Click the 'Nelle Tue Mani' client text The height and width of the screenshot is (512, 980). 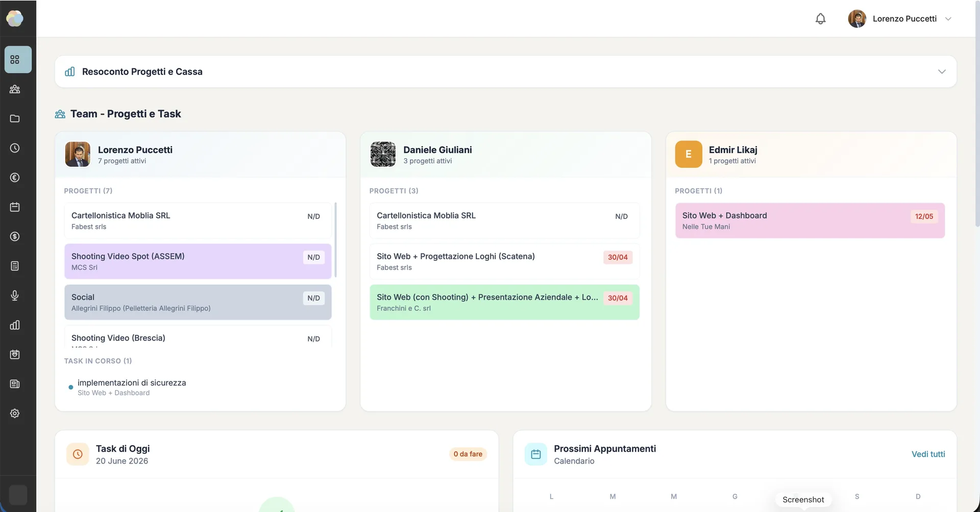click(706, 227)
